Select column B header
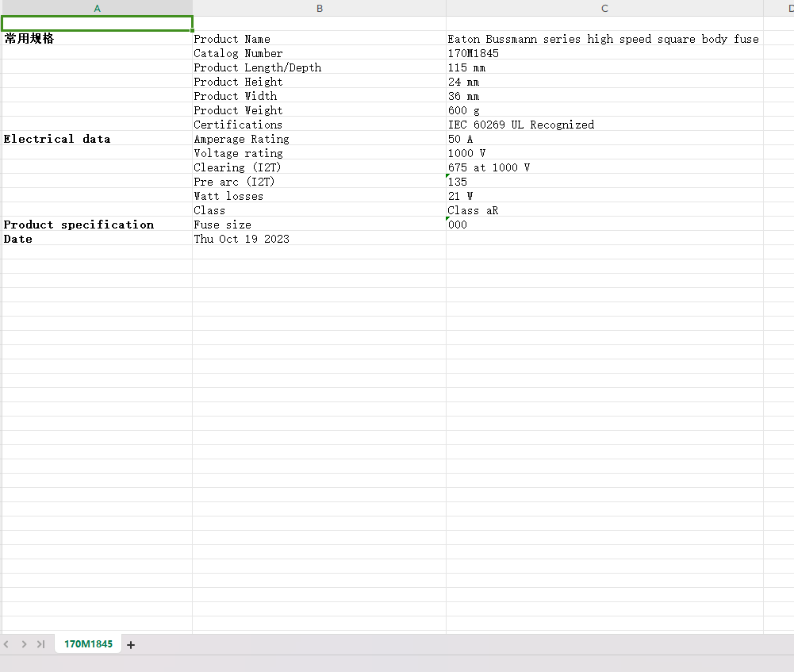The image size is (794, 672). 320,8
